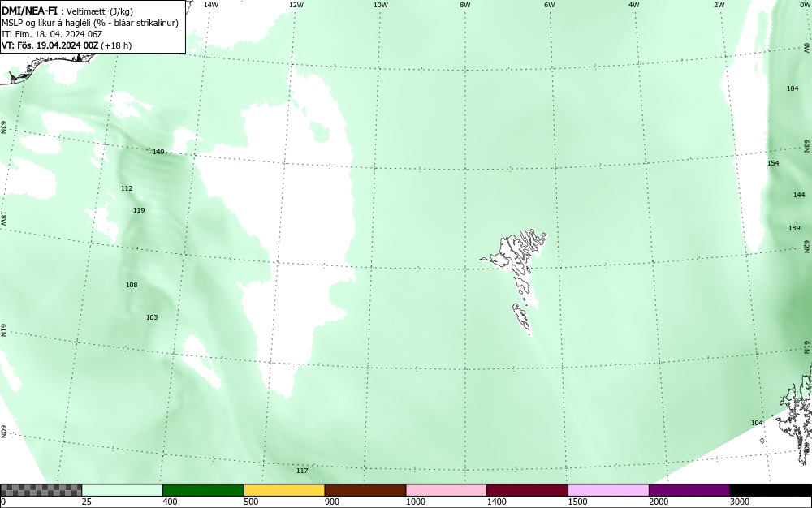This screenshot has width=812, height=508.
Task: Click the '0W' label along the top edge
Action: 804,5
